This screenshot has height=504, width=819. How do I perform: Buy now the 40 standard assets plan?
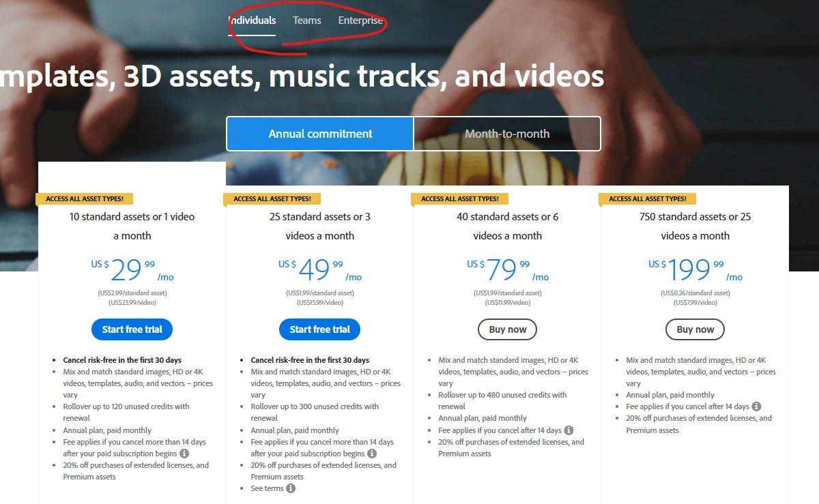[507, 329]
